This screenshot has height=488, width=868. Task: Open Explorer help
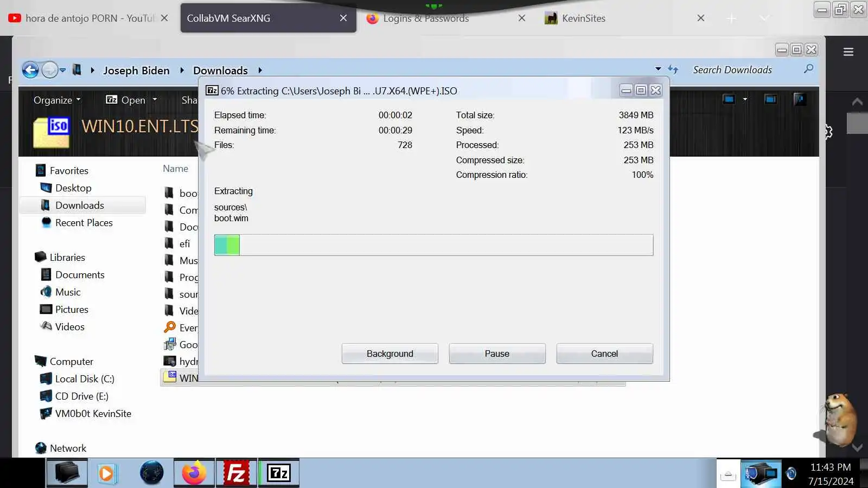pos(799,99)
